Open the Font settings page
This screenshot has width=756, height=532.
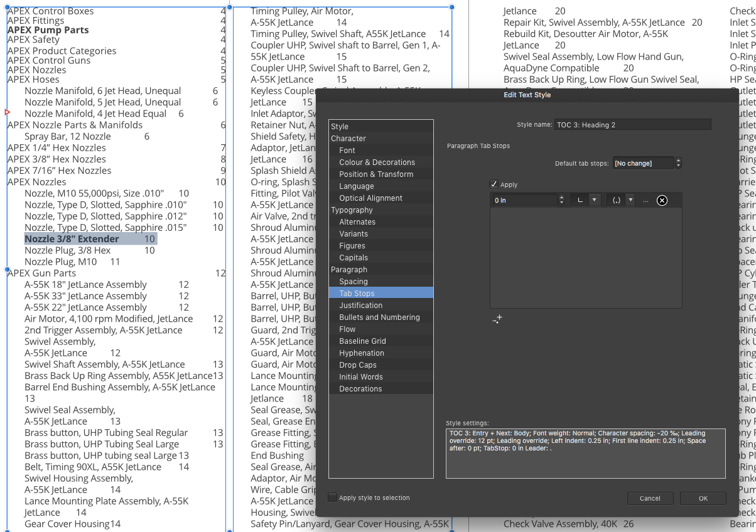[x=381, y=151]
